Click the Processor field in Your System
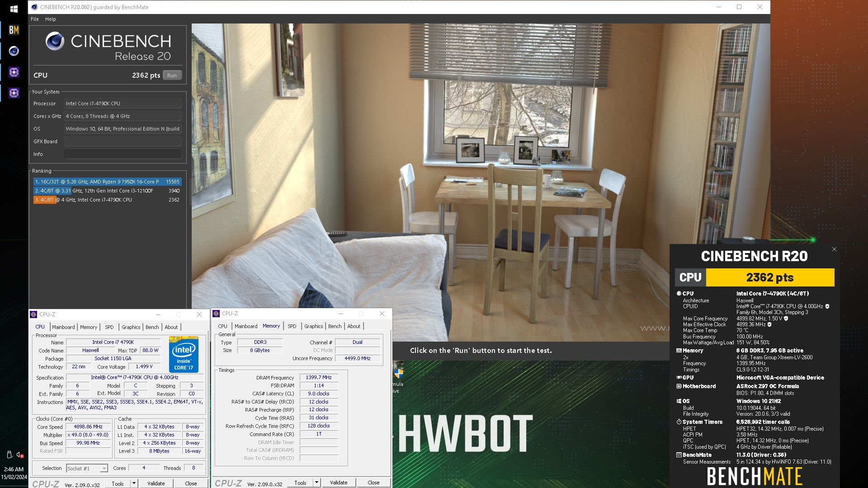The width and height of the screenshot is (868, 488). (x=123, y=103)
